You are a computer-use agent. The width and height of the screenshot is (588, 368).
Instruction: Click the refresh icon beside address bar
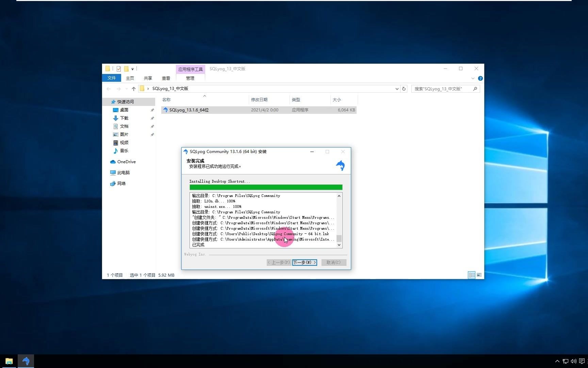coord(404,89)
